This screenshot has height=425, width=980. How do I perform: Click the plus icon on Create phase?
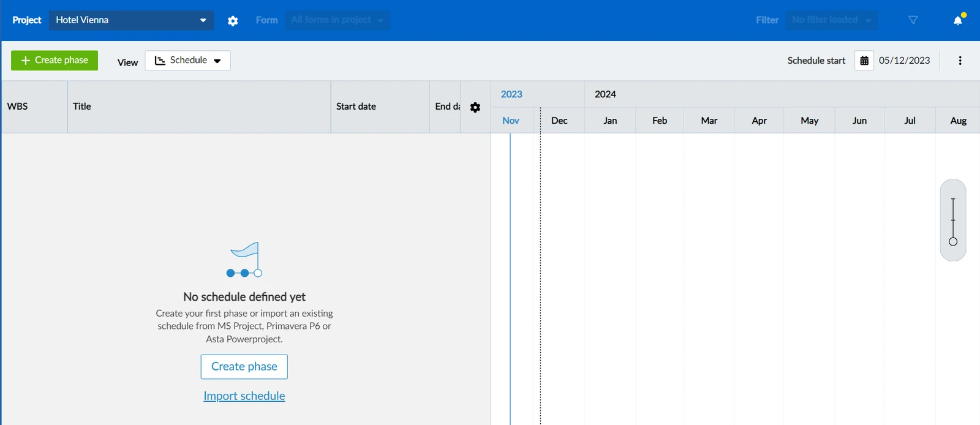[26, 61]
